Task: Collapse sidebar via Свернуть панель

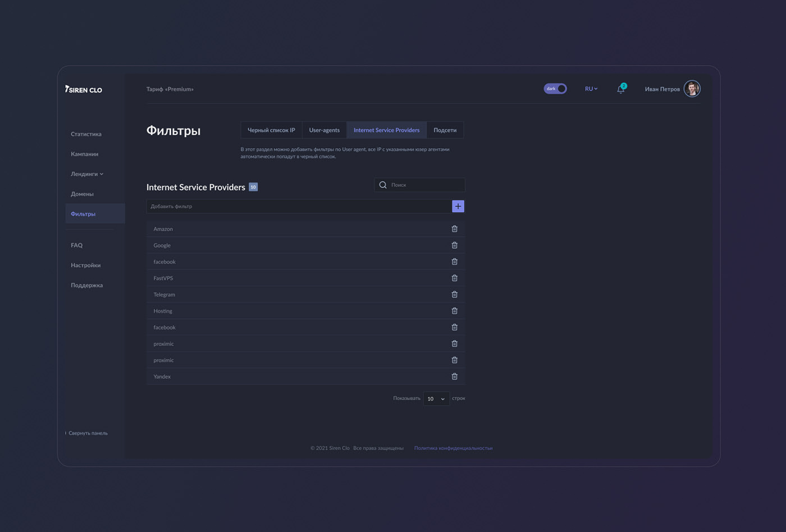Action: pyautogui.click(x=88, y=433)
